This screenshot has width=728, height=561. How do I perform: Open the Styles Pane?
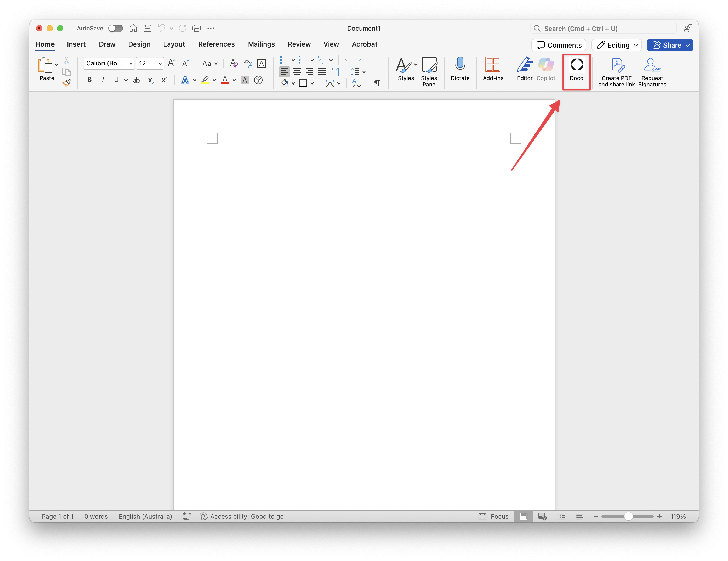tap(429, 71)
